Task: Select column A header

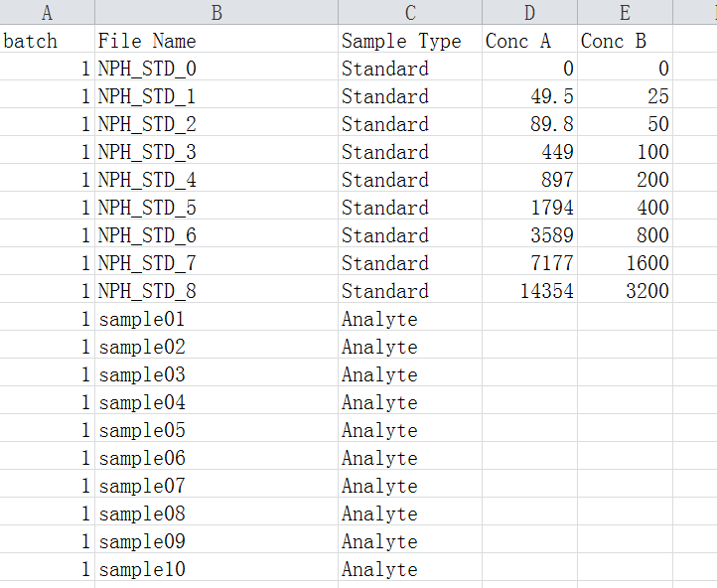Action: (47, 12)
